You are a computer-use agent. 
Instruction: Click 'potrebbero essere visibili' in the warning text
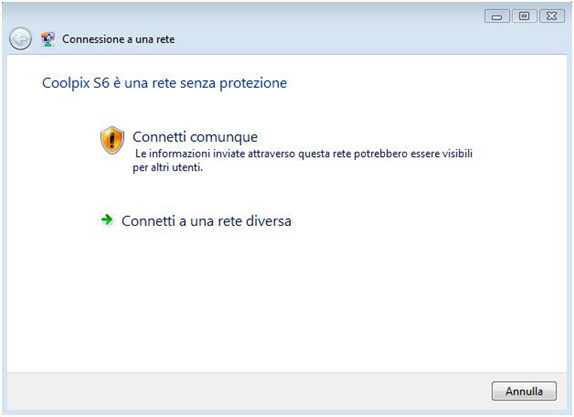(x=413, y=153)
